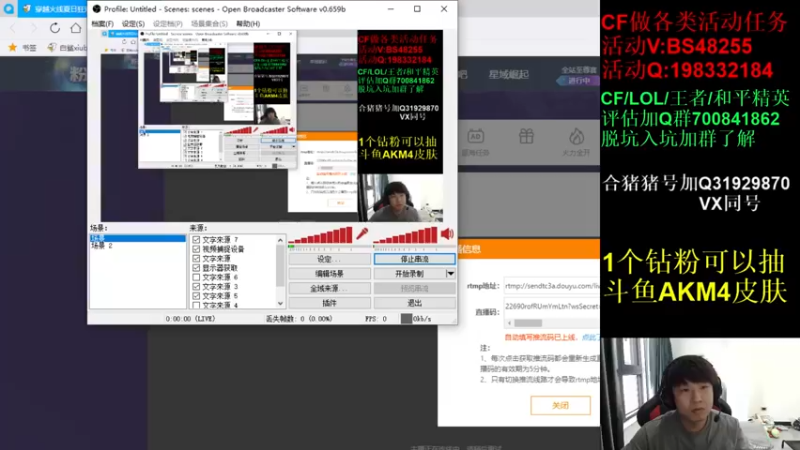Open the 设定(S) menu in OBS

coord(133,23)
